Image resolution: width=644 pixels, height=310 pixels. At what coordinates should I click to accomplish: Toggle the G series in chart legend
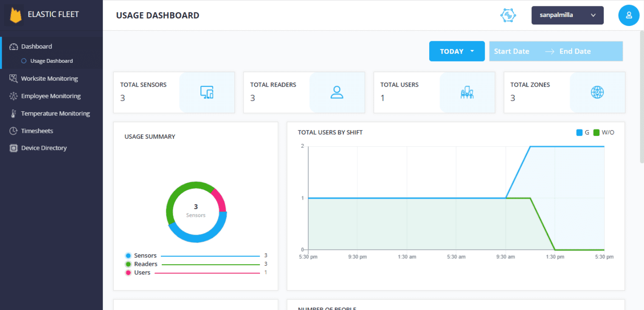(x=582, y=132)
